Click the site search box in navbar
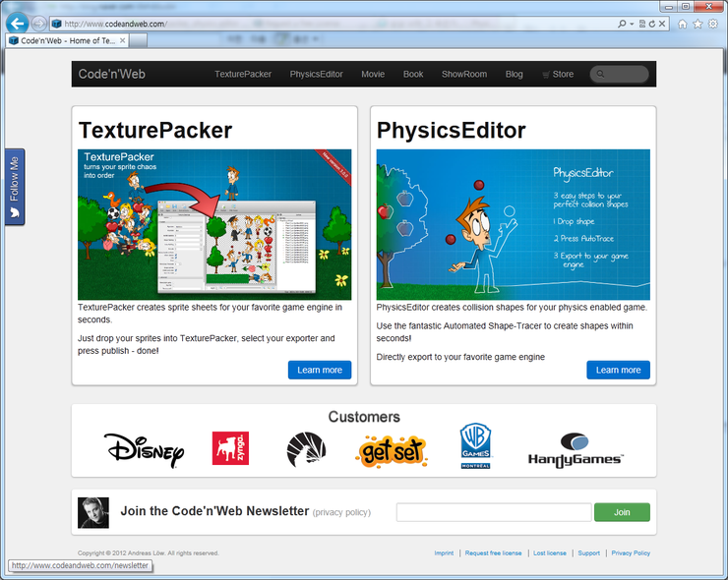Viewport: 728px width, 580px height. (x=619, y=74)
